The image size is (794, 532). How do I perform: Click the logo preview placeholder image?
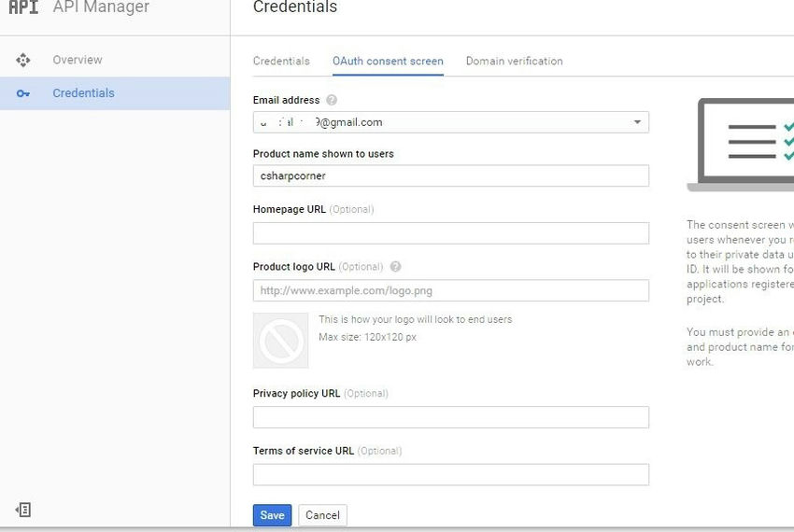point(280,341)
